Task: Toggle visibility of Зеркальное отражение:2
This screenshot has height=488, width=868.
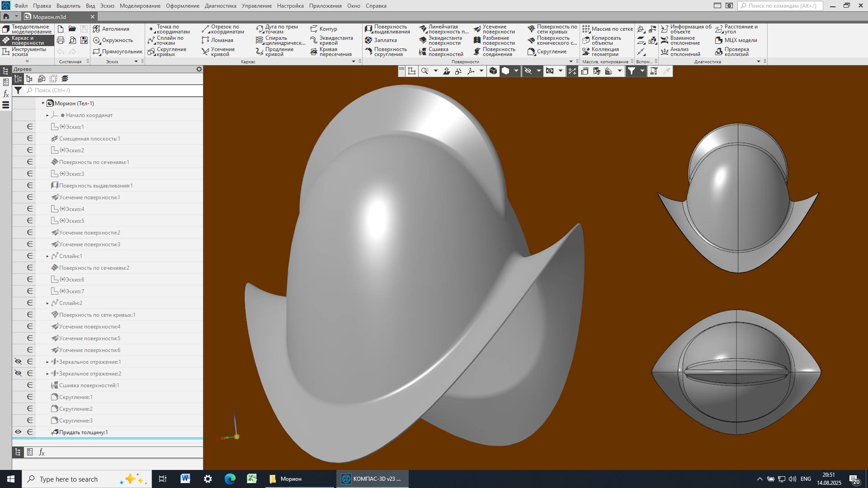Action: coord(18,373)
